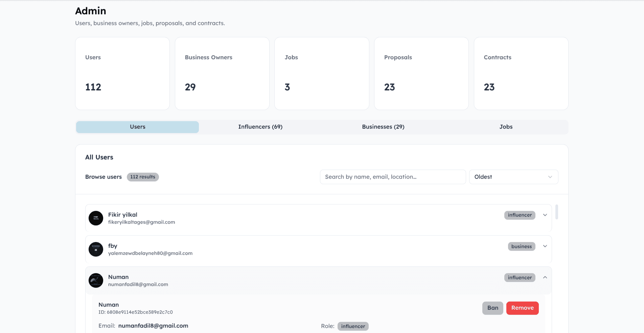Click Numan's profile avatar

96,281
